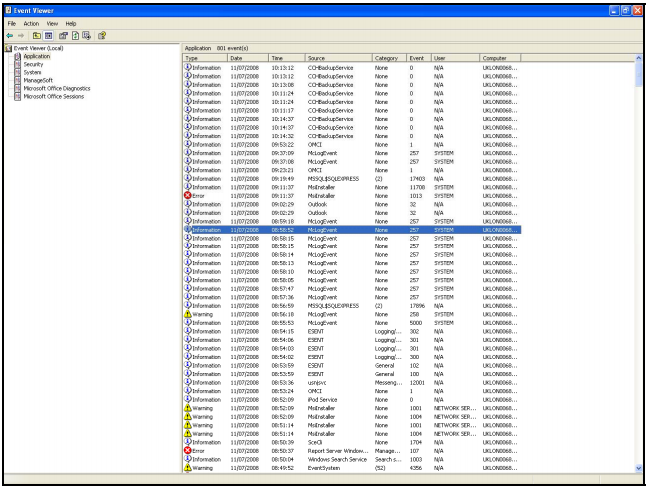Click the Microsoft Office Sessions log icon
649x488 pixels.
point(17,96)
